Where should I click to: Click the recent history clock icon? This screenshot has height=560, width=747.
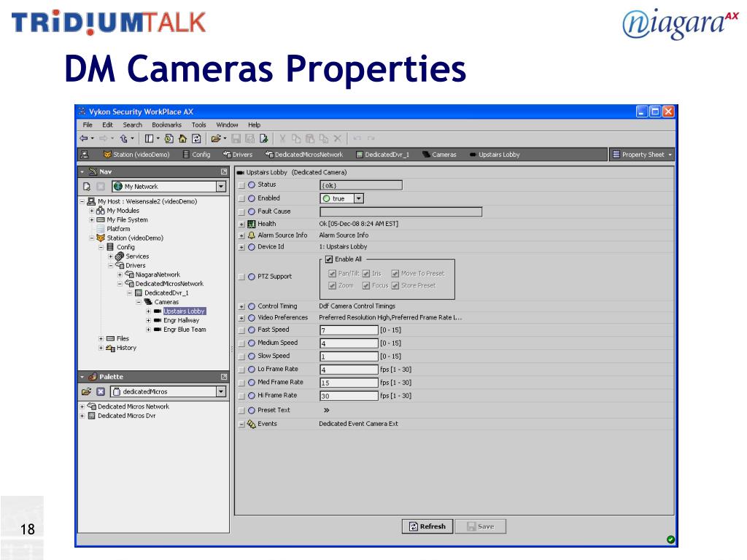(169, 139)
